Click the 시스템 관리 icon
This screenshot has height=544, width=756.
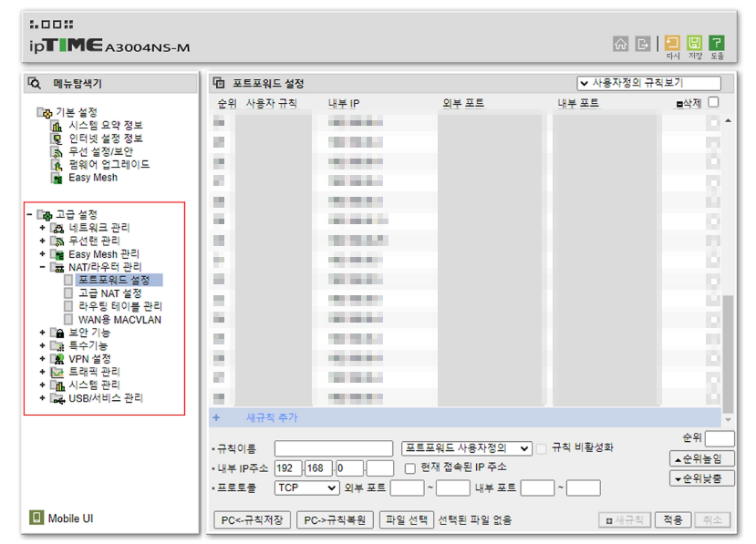click(x=57, y=385)
